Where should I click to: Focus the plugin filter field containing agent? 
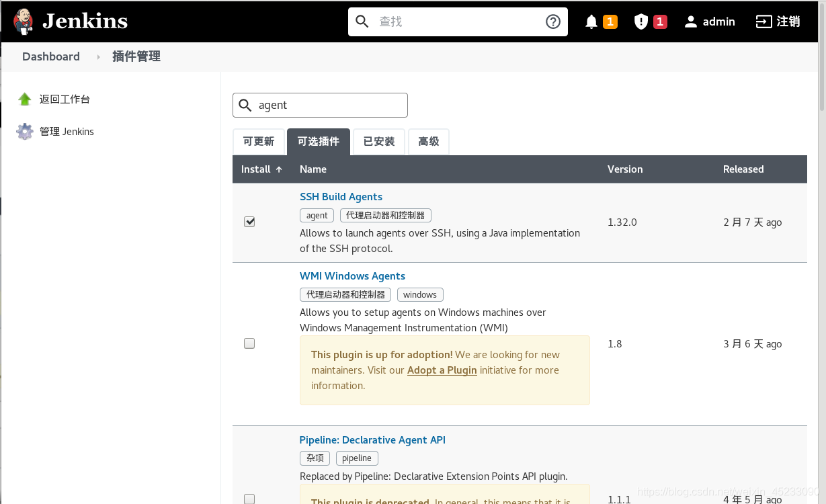pos(320,105)
